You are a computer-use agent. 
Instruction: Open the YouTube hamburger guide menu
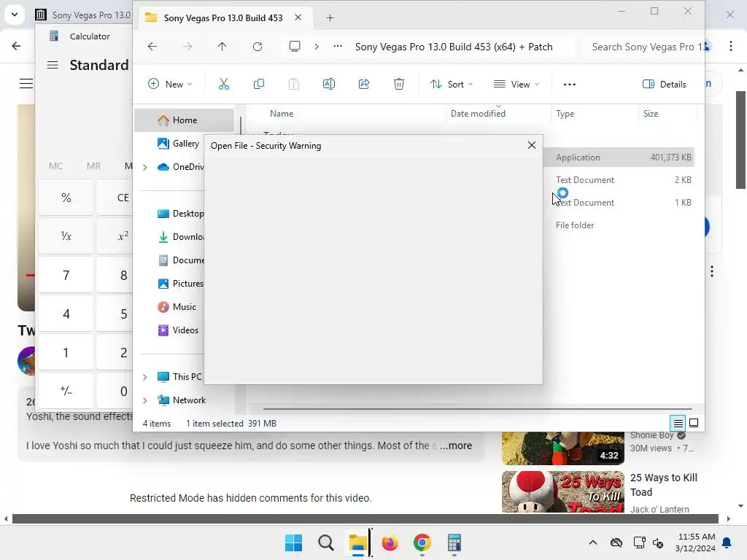tap(26, 83)
